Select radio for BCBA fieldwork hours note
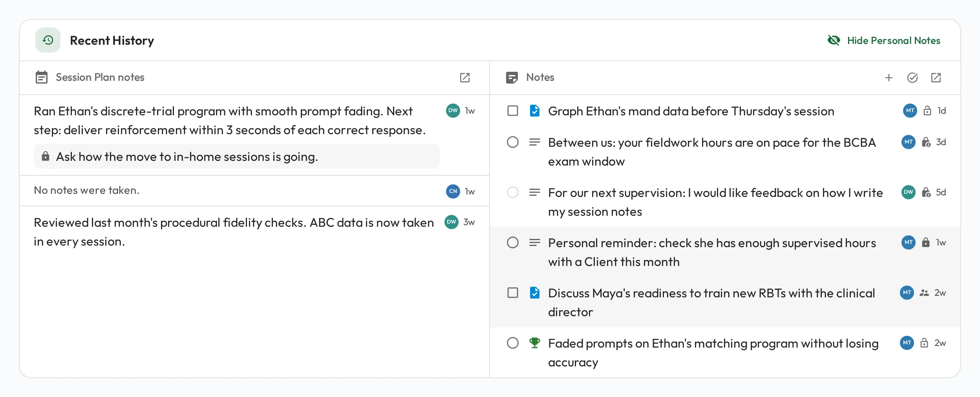Viewport: 980px width, 397px height. (513, 142)
